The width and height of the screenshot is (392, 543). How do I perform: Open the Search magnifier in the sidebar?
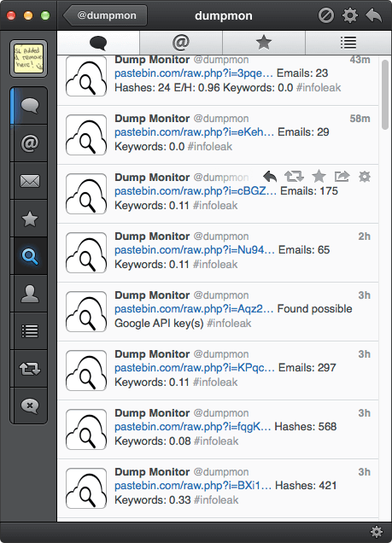tap(30, 256)
